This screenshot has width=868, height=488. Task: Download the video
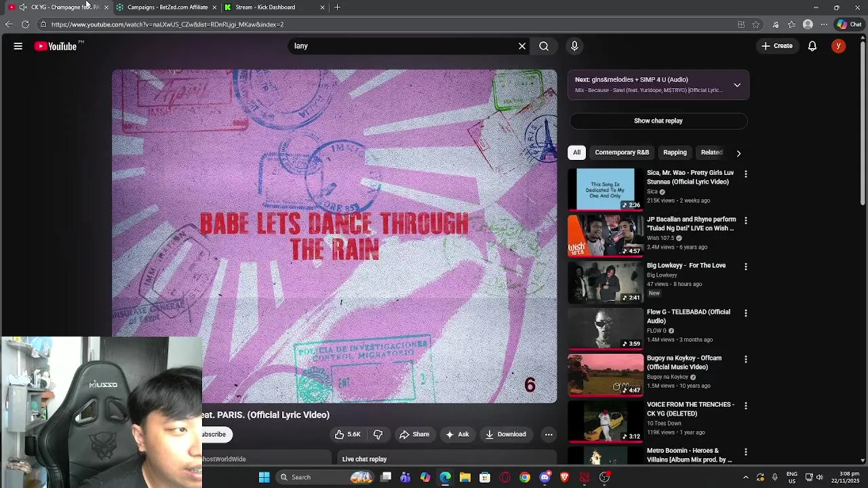point(506,434)
